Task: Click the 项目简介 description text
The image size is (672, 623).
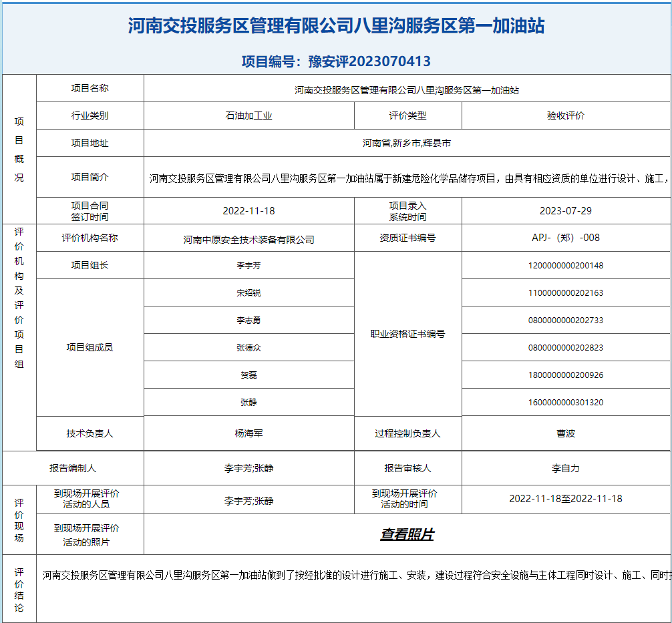Action: (409, 178)
